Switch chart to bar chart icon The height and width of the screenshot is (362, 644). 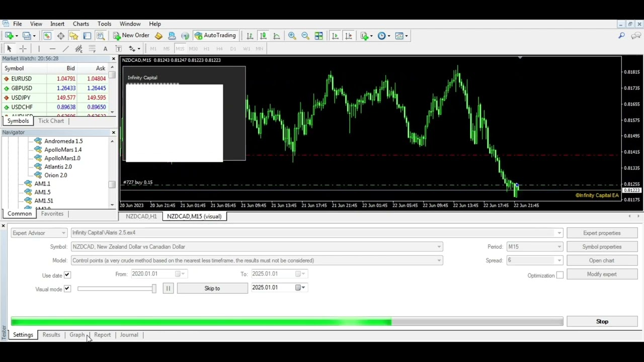(250, 36)
